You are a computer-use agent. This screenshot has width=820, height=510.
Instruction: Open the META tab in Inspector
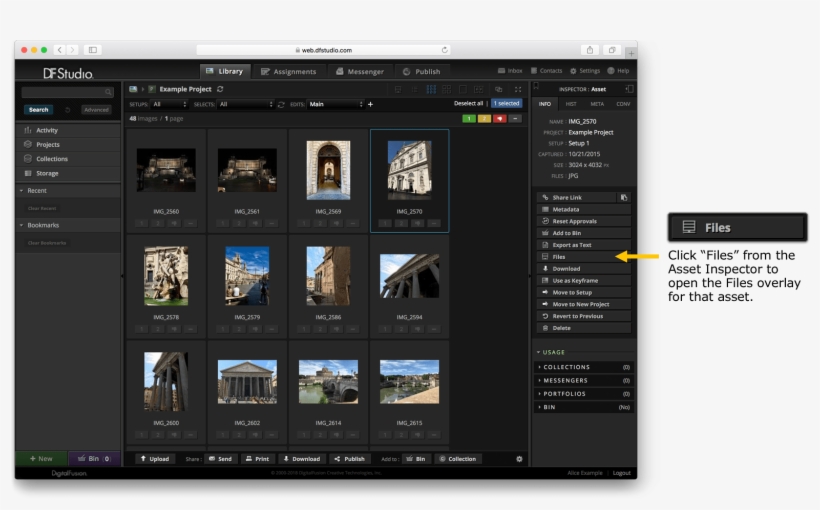[597, 104]
